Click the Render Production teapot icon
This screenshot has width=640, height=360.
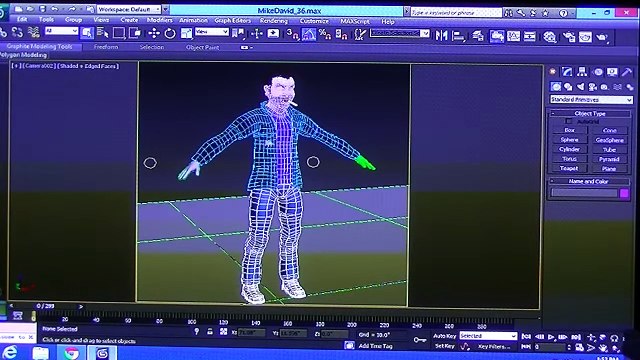tap(602, 38)
